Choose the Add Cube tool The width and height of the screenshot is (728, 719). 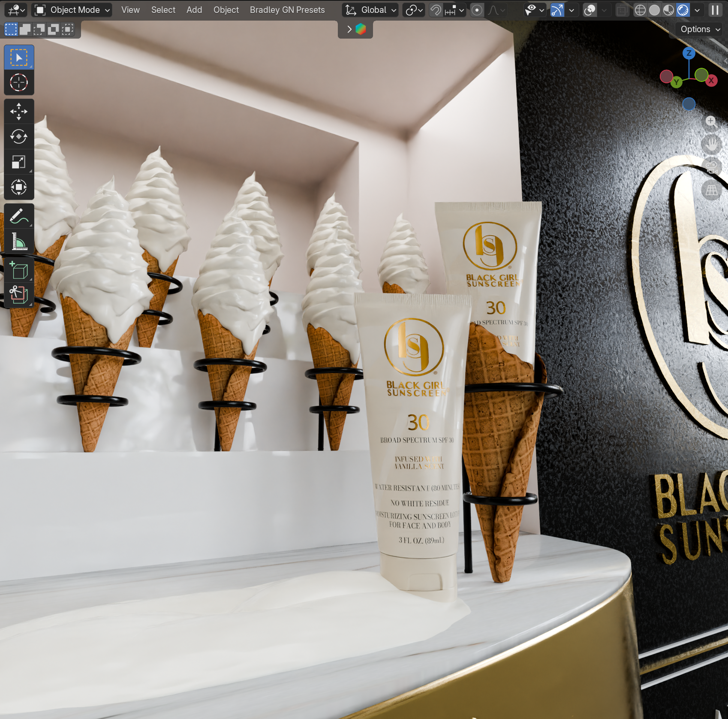click(19, 270)
